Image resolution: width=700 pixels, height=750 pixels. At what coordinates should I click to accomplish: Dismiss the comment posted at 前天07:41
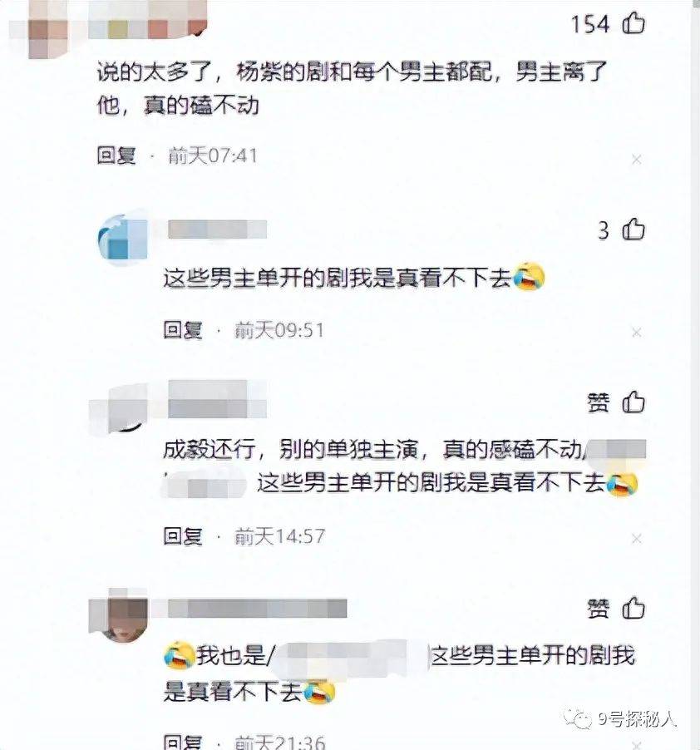click(x=637, y=160)
